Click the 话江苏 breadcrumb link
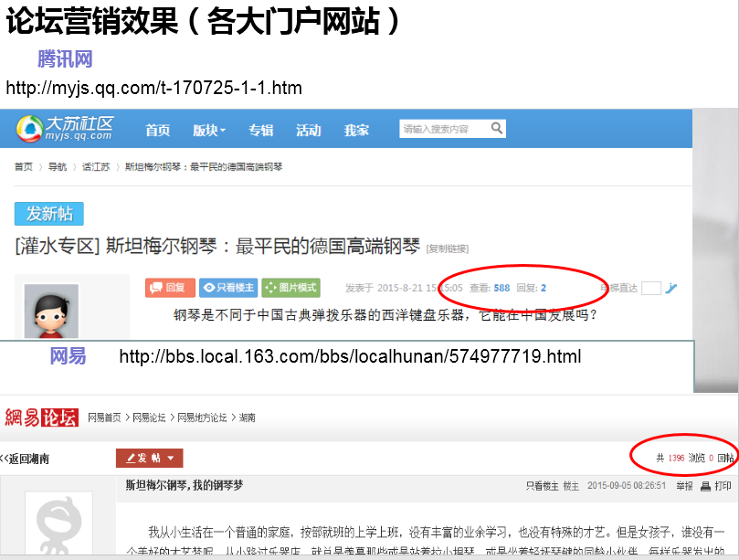 pyautogui.click(x=96, y=167)
